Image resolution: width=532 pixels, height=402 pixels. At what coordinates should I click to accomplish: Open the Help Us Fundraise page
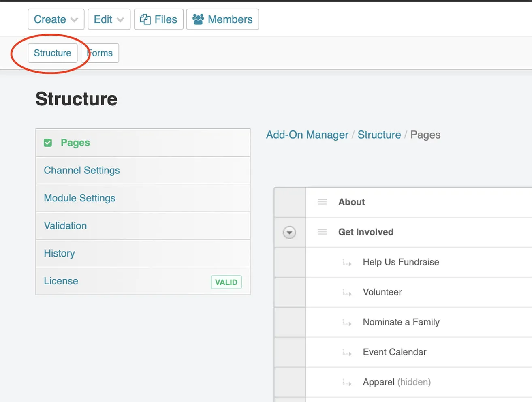pyautogui.click(x=401, y=262)
